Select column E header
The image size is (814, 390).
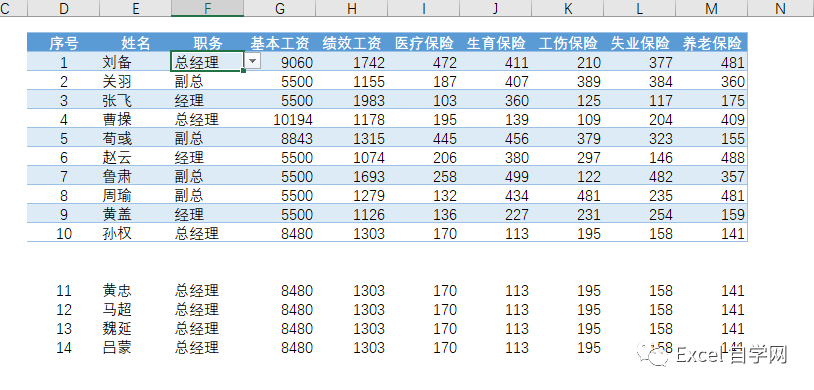(135, 8)
